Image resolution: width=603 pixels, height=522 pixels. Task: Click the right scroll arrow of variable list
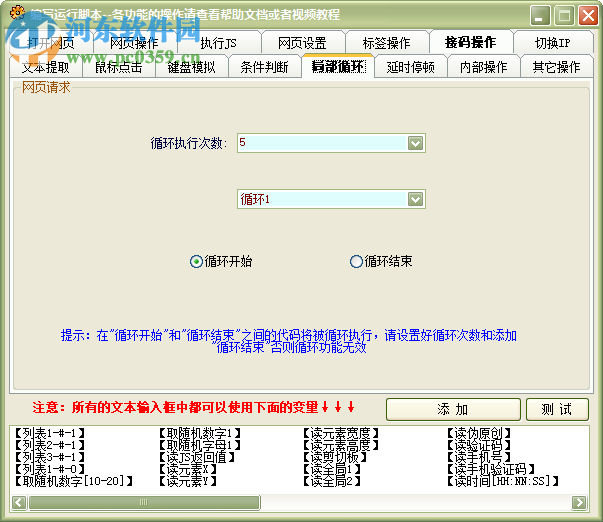tap(580, 502)
